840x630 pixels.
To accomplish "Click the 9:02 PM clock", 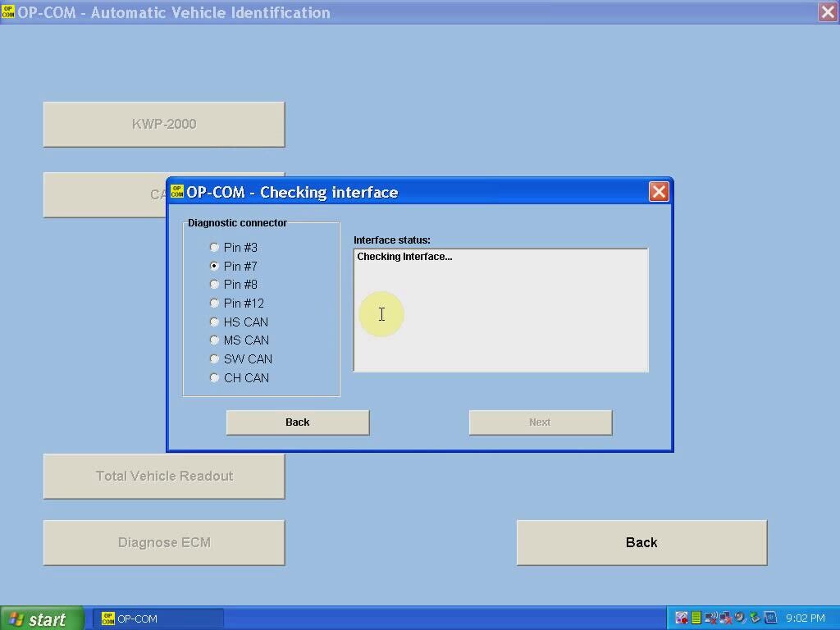I will 806,619.
